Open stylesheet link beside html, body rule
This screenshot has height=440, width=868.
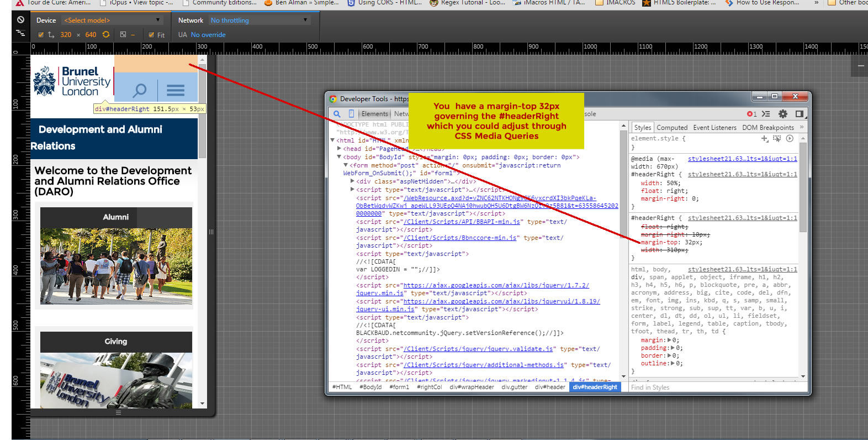743,269
